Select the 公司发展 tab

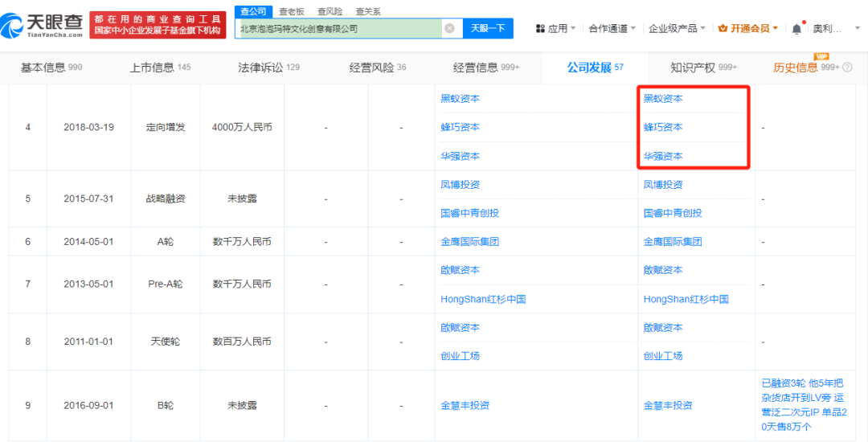595,68
